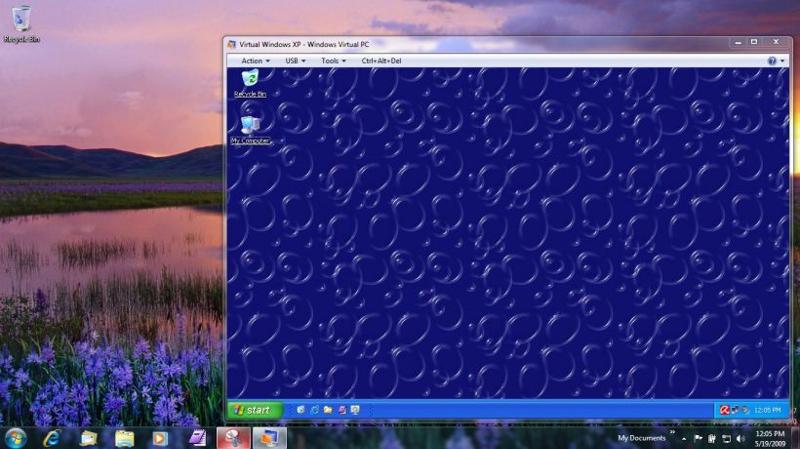This screenshot has height=449, width=800.
Task: Click the XP taskbar clock 12:05 PM
Action: (767, 410)
